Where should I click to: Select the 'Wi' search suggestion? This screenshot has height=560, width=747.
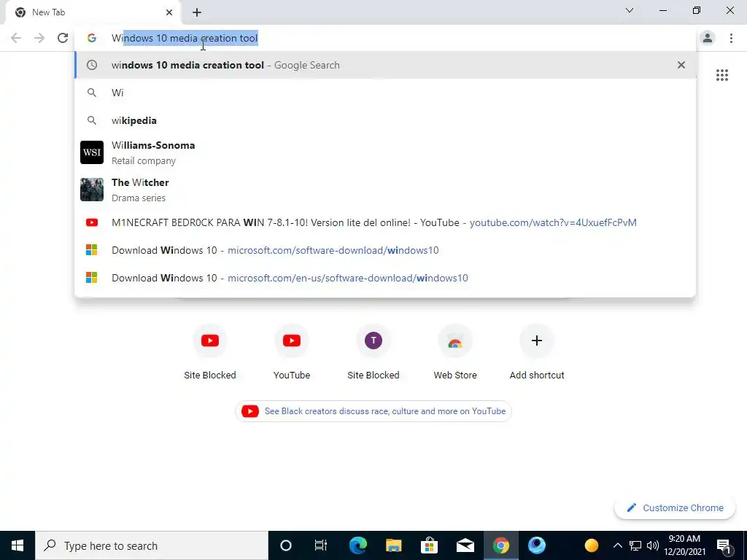click(385, 93)
